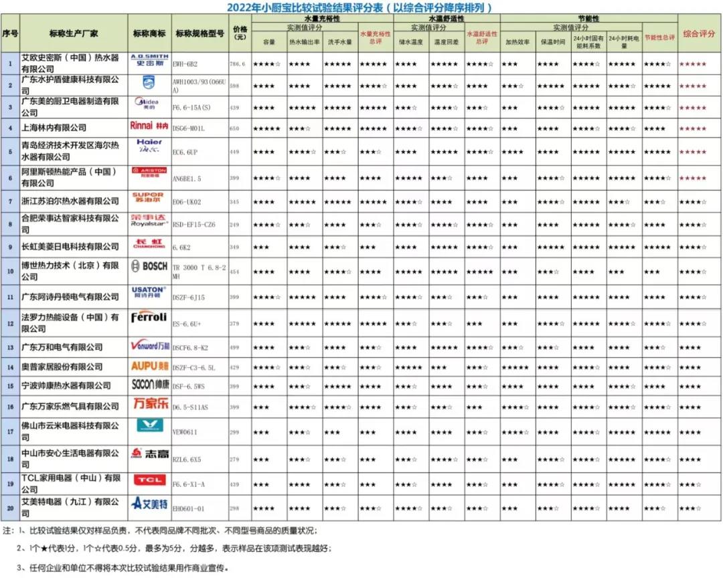Select the Ferroli brand logo
Screen dimensions: 723x588
149,317
